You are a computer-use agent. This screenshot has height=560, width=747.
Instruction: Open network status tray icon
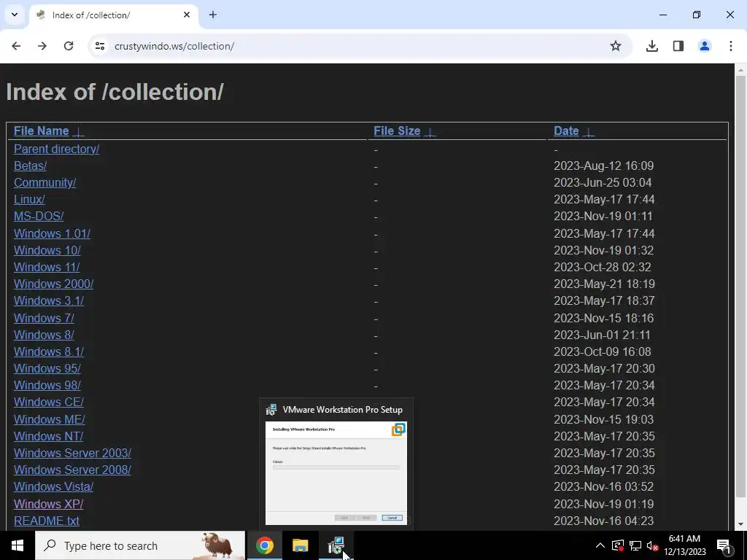(635, 545)
